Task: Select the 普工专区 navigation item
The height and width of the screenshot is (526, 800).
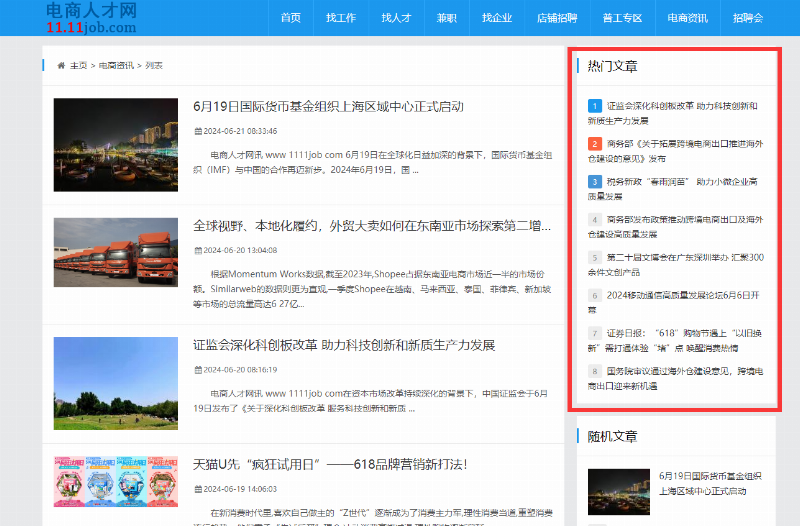Action: [622, 18]
